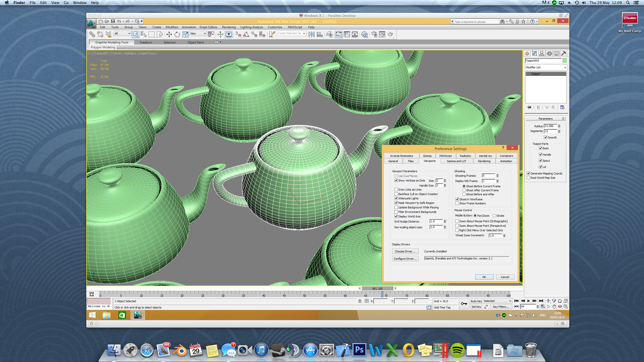
Task: Select the Link tool icon
Action: click(x=92, y=34)
